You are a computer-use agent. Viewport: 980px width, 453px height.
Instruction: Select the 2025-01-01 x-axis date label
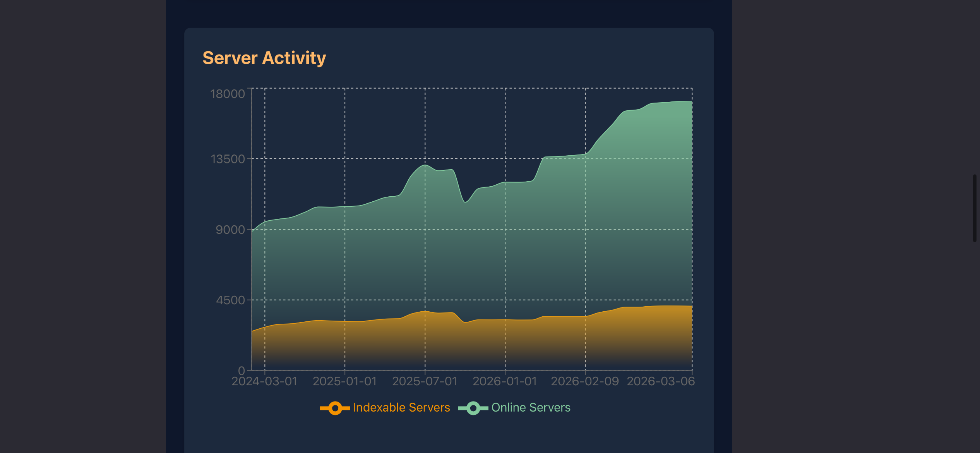click(344, 381)
